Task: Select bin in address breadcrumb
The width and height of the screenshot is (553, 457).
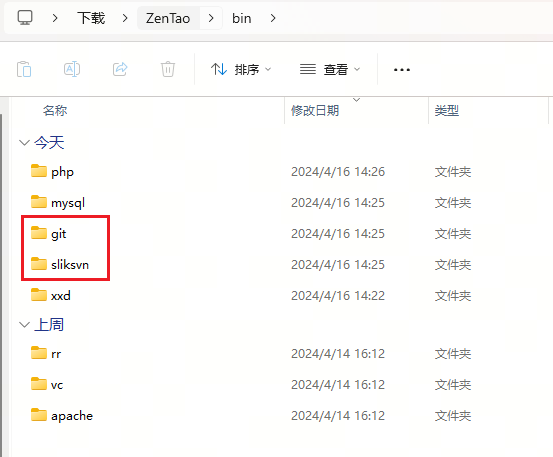Action: (x=242, y=18)
